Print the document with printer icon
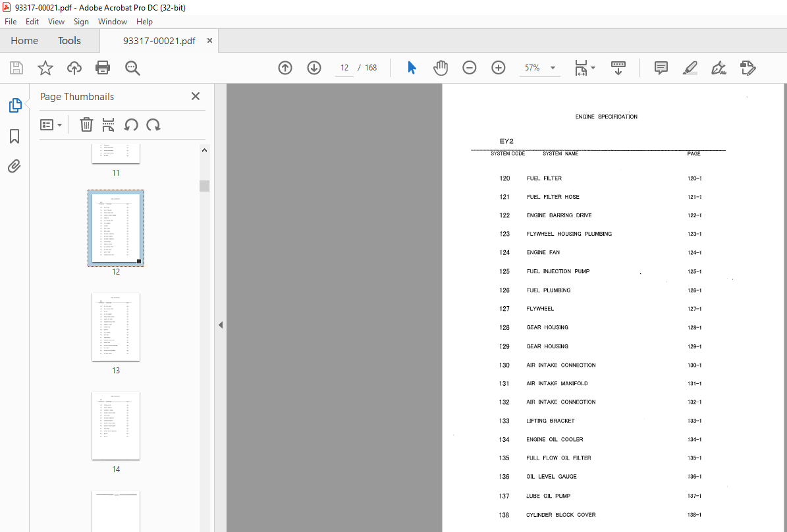Screen dimensions: 787x532 [103, 68]
